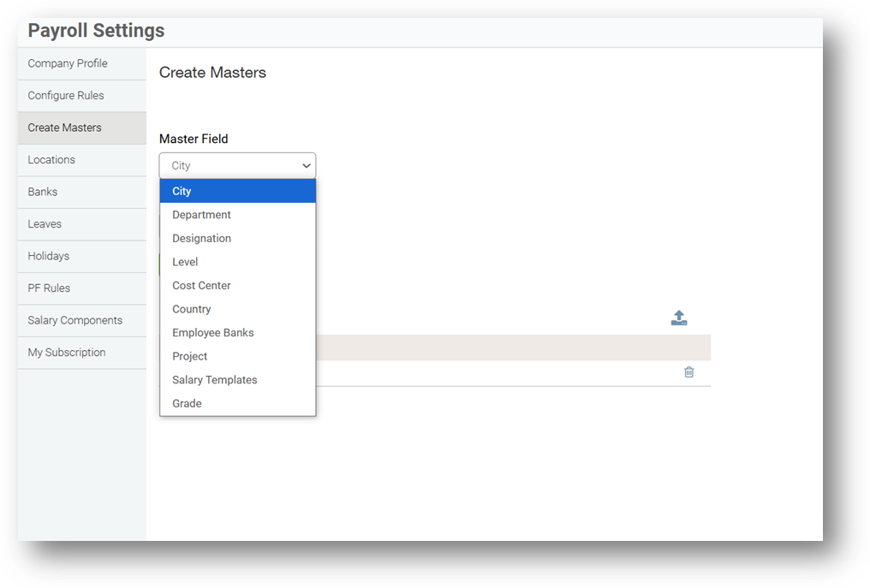Click the Create Masters page heading
Viewport: 870px width, 588px height.
[x=212, y=73]
